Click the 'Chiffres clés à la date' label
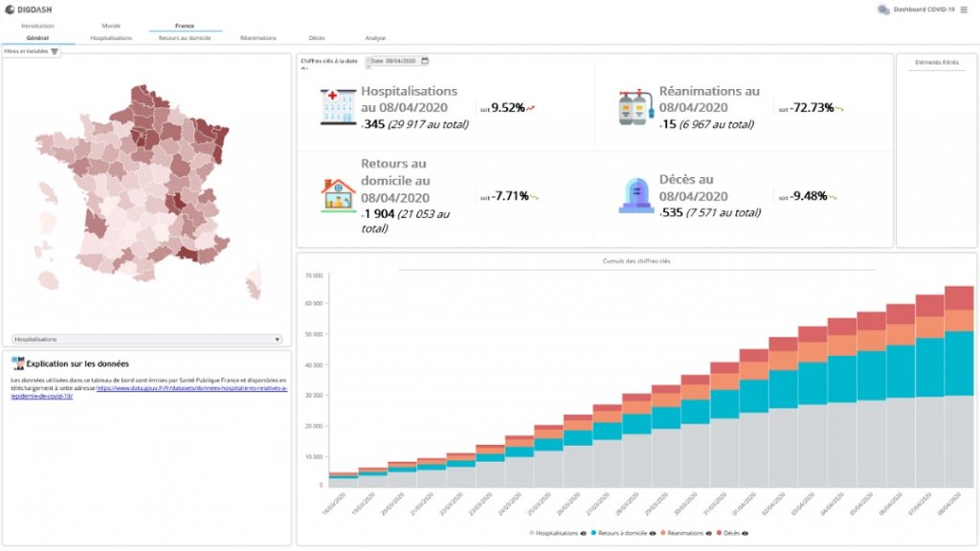 point(329,61)
